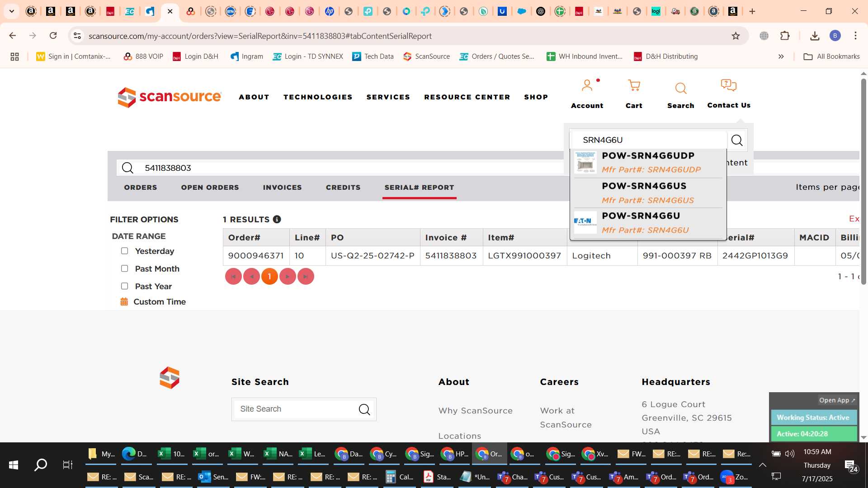Go to last page pagination button

306,277
